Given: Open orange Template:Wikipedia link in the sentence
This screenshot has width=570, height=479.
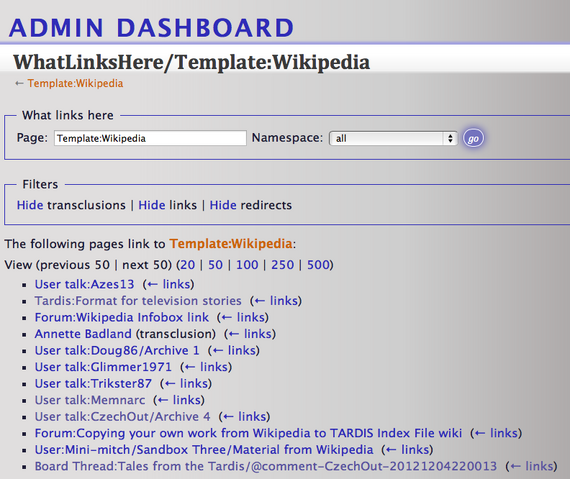Looking at the screenshot, I should tap(231, 243).
